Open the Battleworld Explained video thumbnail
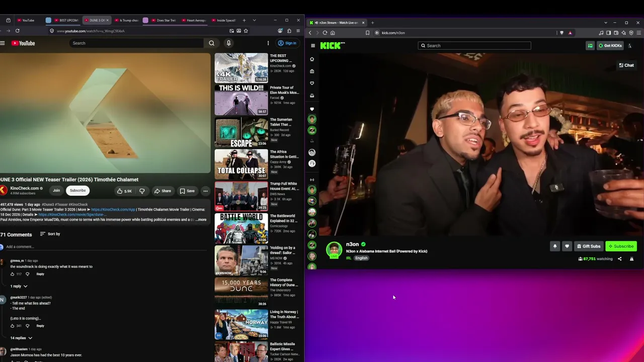644x362 pixels. (242, 229)
